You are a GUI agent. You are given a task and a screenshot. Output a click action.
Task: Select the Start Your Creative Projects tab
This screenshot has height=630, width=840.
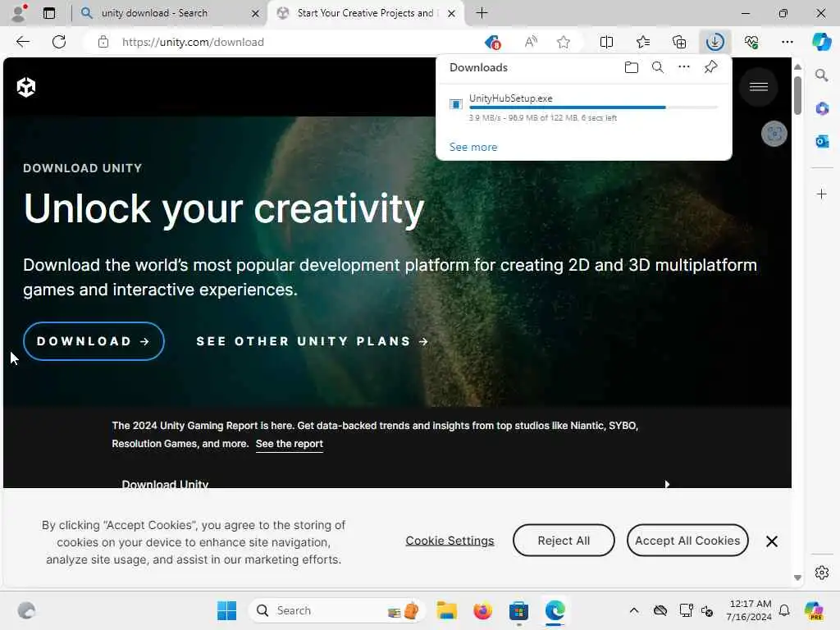(x=365, y=13)
